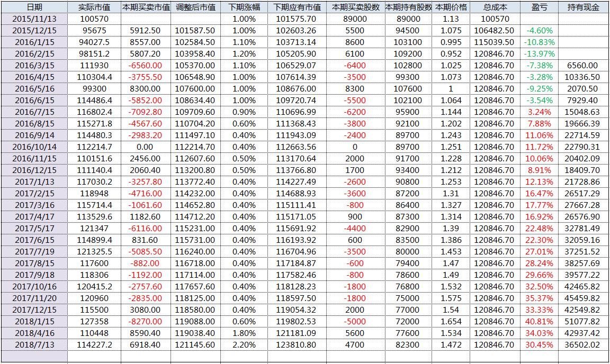Click the market value cell 127358
This screenshot has height=364, width=610.
click(x=94, y=322)
